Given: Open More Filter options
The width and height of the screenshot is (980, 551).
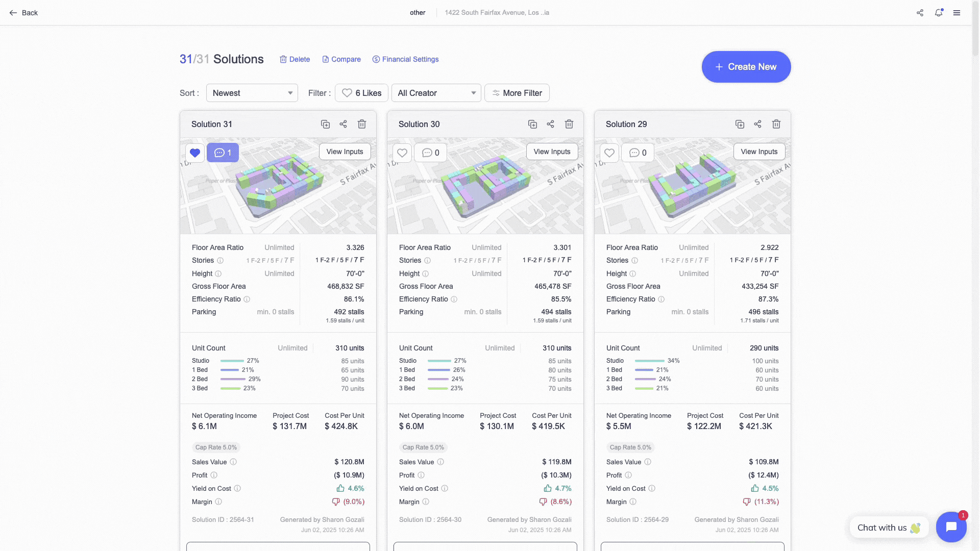Looking at the screenshot, I should click(517, 93).
